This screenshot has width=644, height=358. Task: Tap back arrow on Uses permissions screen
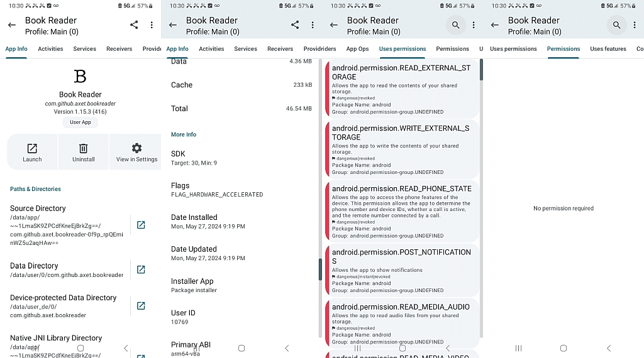pos(334,25)
